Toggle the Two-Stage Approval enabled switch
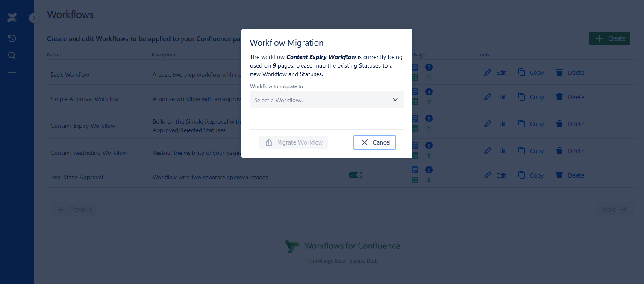 click(x=356, y=175)
